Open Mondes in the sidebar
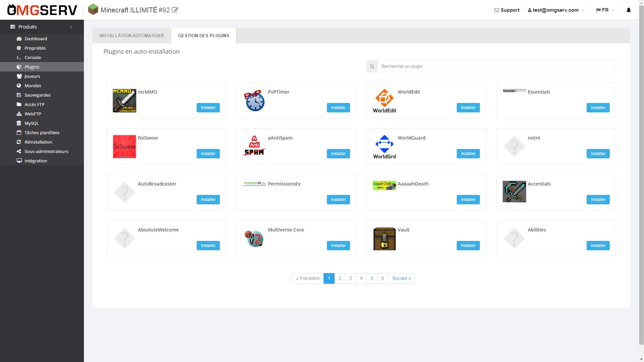 [x=42, y=86]
